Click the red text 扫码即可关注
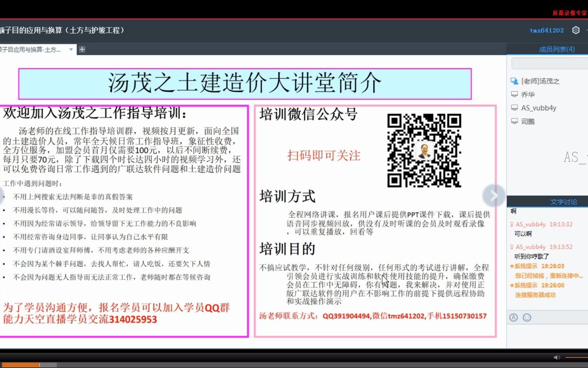 324,155
